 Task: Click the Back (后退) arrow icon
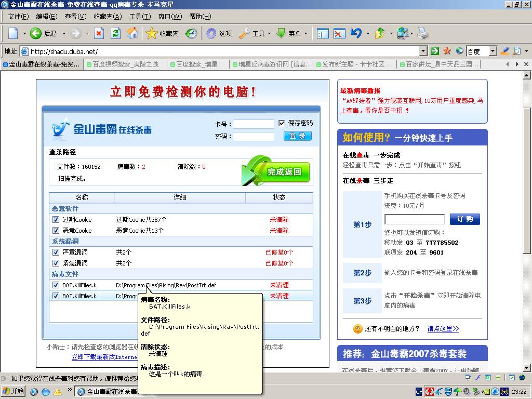[x=36, y=34]
